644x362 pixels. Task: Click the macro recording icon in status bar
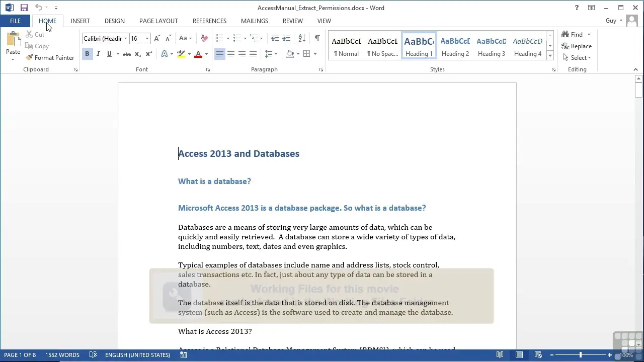(184, 355)
